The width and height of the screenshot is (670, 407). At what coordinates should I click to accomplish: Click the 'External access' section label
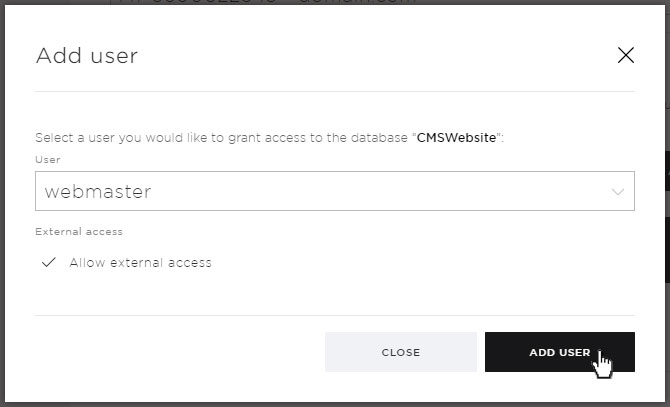tap(79, 231)
